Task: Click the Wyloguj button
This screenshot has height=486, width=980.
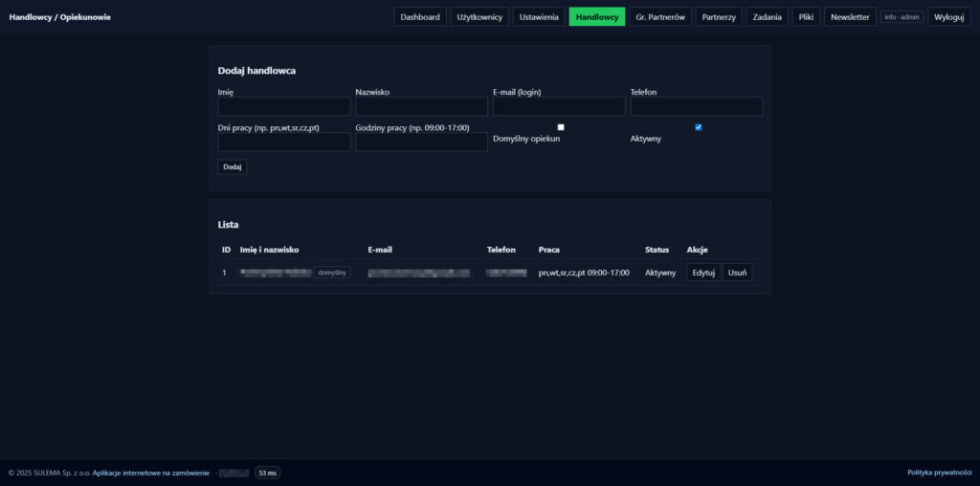Action: (948, 17)
